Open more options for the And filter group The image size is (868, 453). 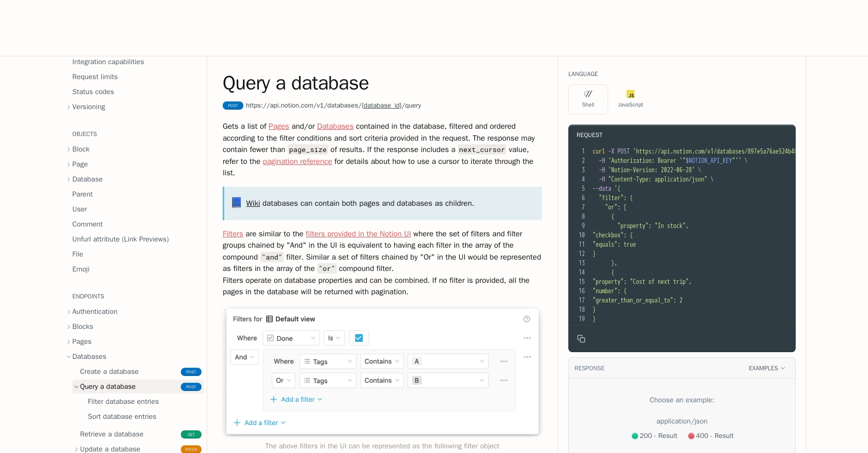pos(527,357)
